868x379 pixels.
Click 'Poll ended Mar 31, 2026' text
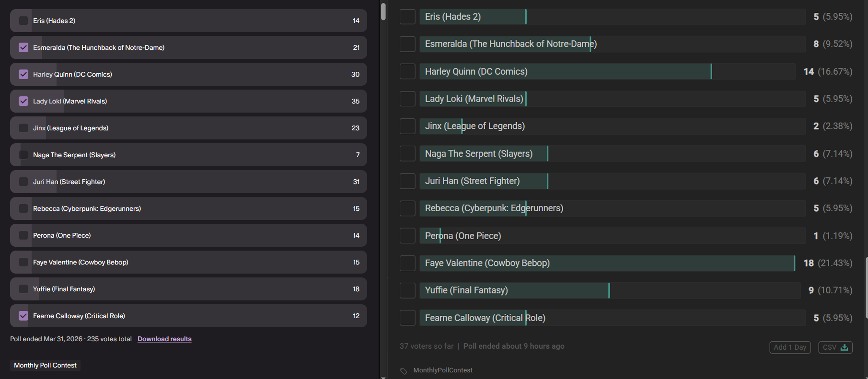coord(46,339)
